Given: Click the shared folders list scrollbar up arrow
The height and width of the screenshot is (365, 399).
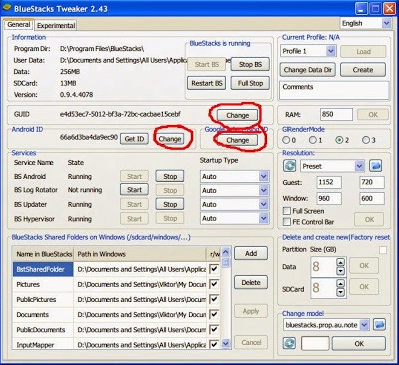Looking at the screenshot, I should (x=226, y=252).
